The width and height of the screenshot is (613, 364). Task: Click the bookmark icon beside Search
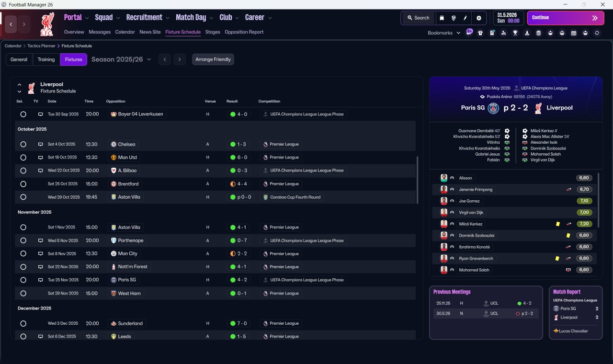tap(442, 18)
